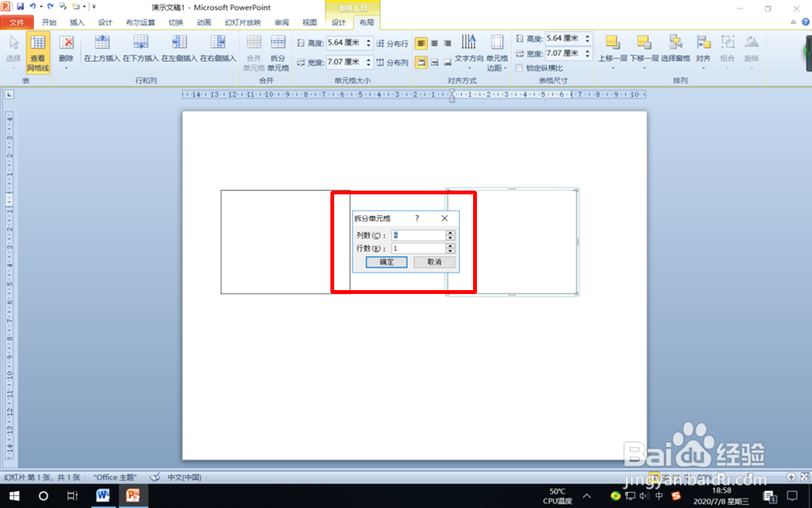
Task: Click Merge Cells (合并单元格) icon
Action: click(x=253, y=53)
